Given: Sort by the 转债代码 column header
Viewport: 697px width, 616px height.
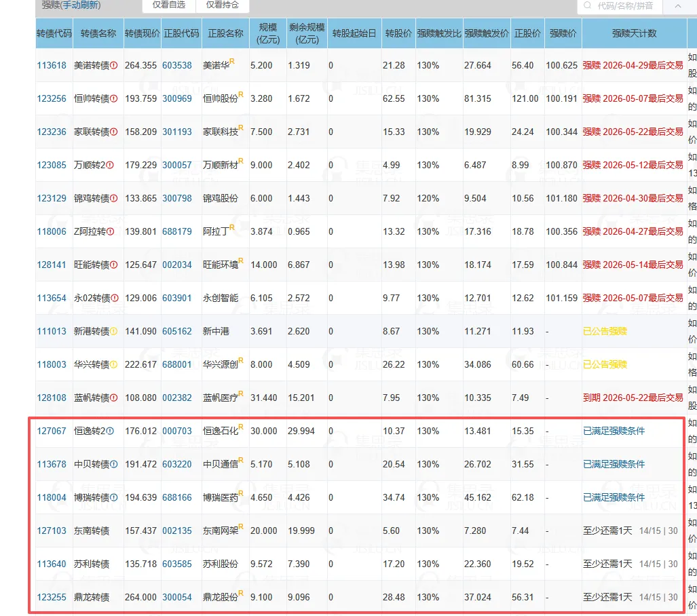Looking at the screenshot, I should [54, 33].
